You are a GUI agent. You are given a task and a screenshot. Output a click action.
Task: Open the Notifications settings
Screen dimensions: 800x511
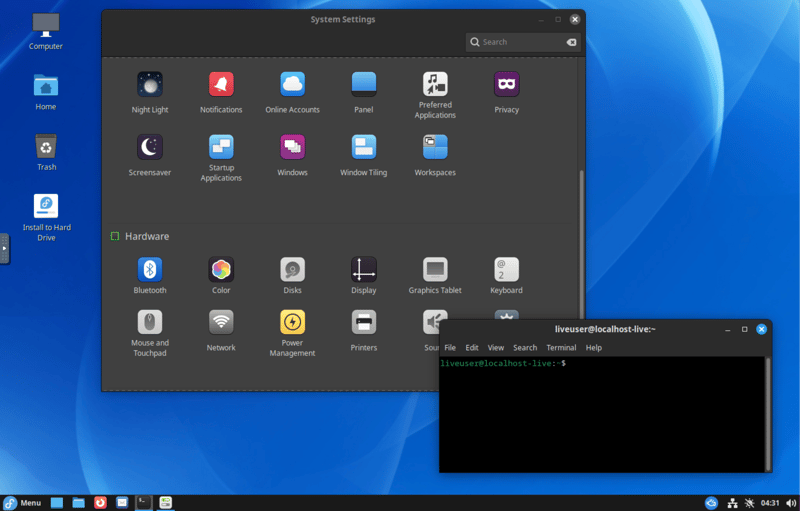221,85
